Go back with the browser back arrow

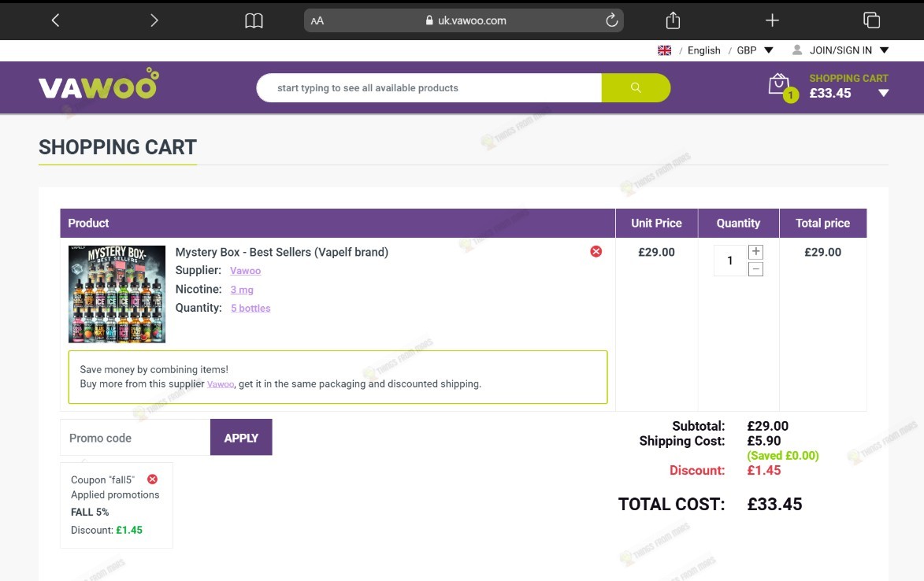click(x=55, y=20)
